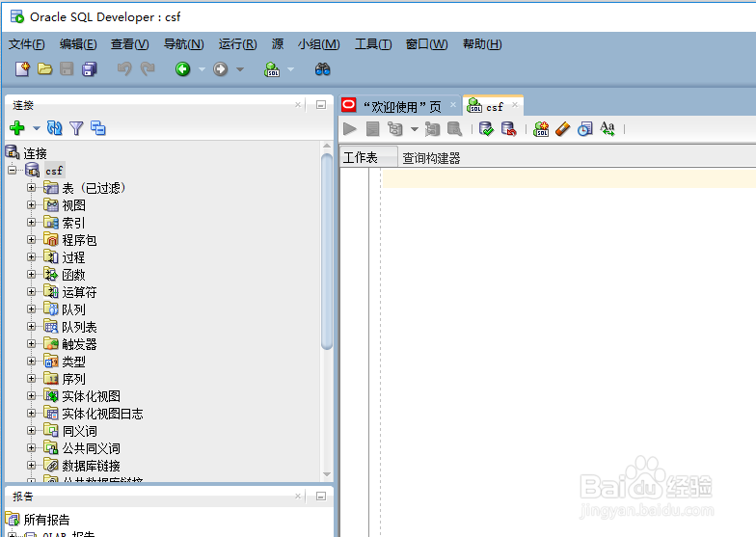Click the SQL Tuning Advisor icon
Image resolution: width=756 pixels, height=537 pixels.
455,129
